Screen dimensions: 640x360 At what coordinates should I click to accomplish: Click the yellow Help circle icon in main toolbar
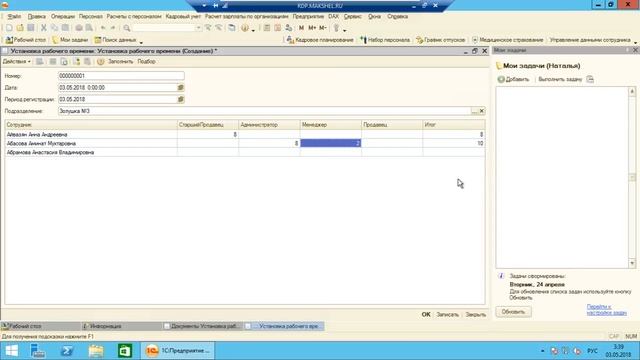pos(244,28)
